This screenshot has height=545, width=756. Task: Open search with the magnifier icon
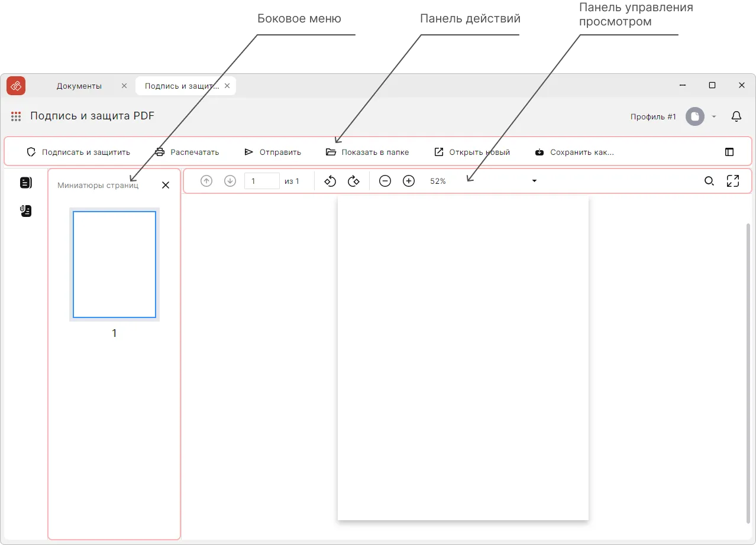point(709,181)
